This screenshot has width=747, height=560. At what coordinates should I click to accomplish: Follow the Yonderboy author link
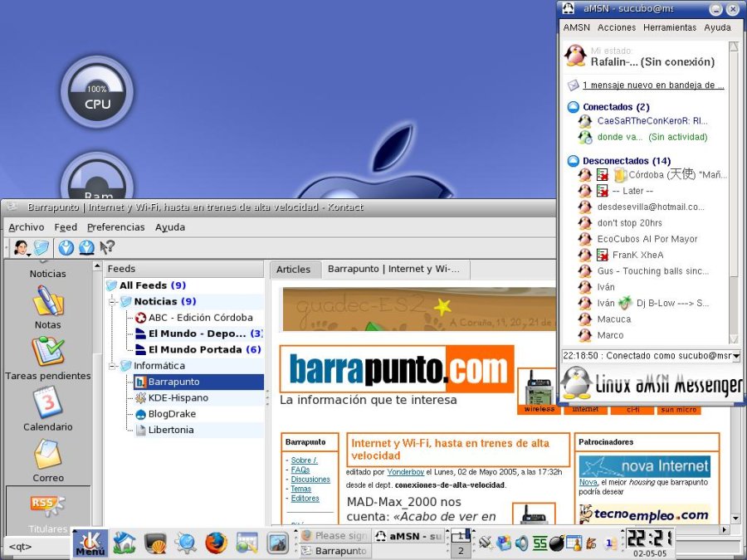405,472
